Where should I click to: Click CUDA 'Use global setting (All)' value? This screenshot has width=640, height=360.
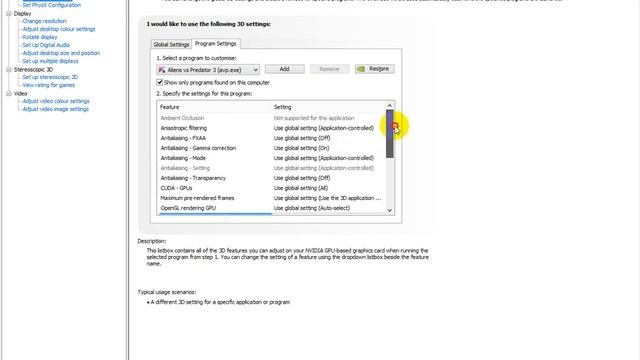coord(301,188)
